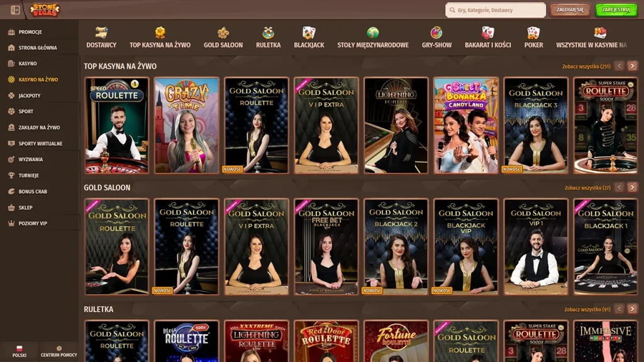Click the Kasyno slot icon
The width and height of the screenshot is (644, 362).
click(11, 63)
